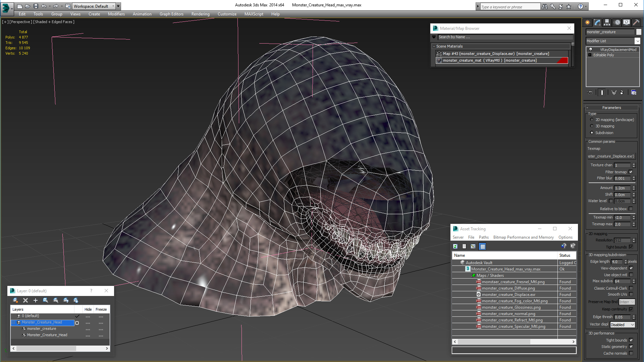This screenshot has width=644, height=362.
Task: Toggle Classic Catmull-Clark checkbox
Action: [x=631, y=288]
